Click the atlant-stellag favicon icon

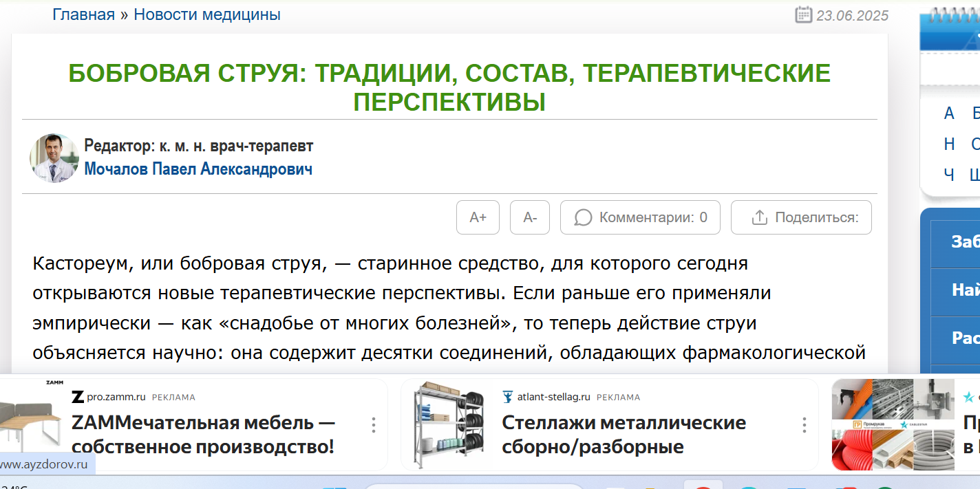pos(508,397)
